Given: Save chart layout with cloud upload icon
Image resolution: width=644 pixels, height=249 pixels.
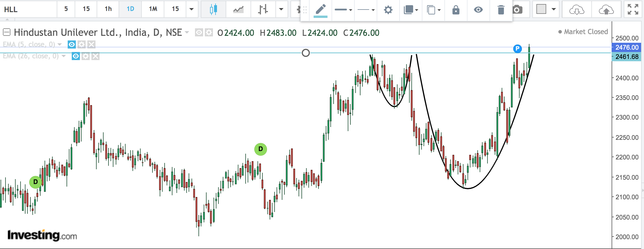Looking at the screenshot, I should (606, 10).
